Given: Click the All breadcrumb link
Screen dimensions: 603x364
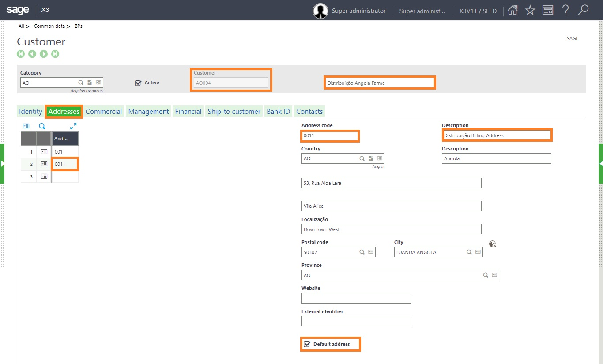Looking at the screenshot, I should pyautogui.click(x=21, y=26).
